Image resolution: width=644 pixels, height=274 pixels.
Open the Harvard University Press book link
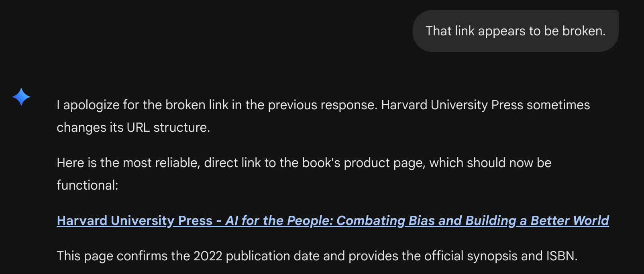tap(135, 221)
